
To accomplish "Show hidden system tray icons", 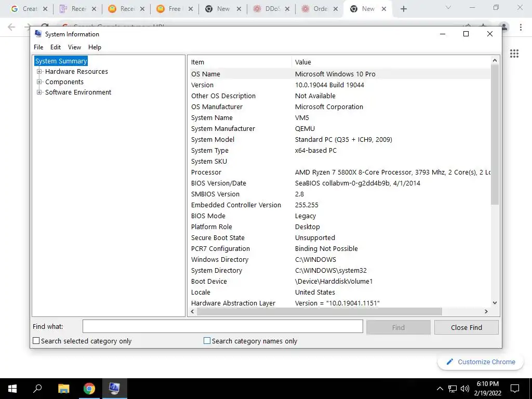I will click(x=440, y=389).
